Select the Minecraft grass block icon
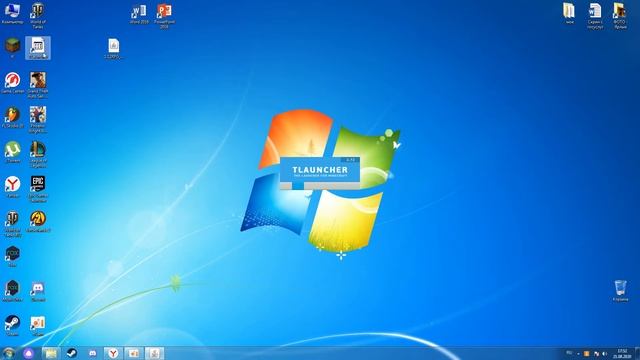Image resolution: width=640 pixels, height=360 pixels. (12, 48)
